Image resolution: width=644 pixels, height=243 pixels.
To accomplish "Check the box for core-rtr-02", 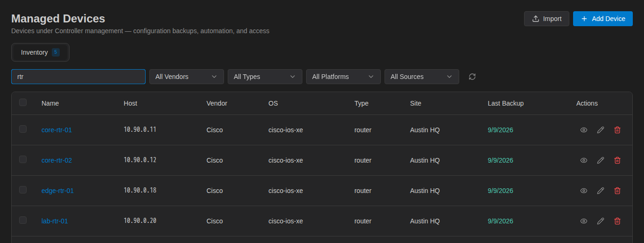I will pyautogui.click(x=23, y=159).
